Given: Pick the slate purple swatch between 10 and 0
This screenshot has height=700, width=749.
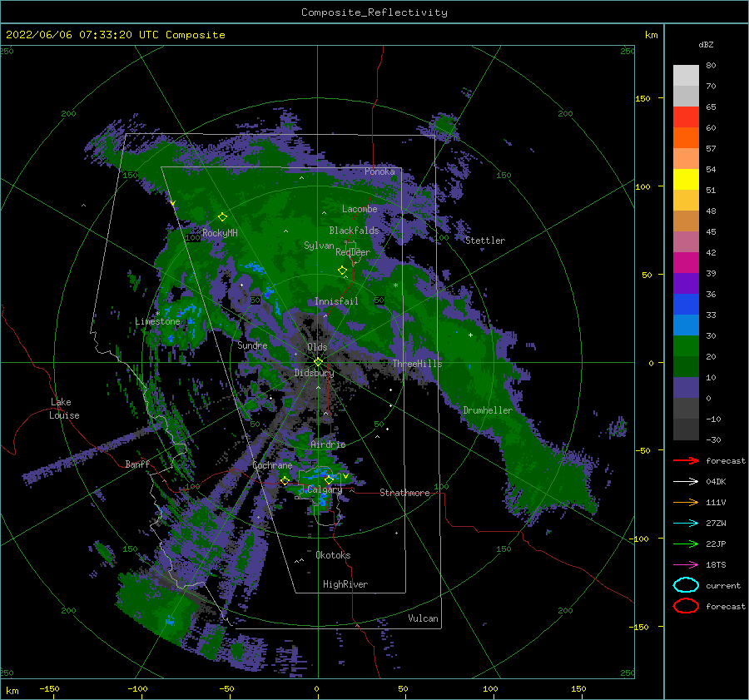Looking at the screenshot, I should pyautogui.click(x=686, y=388).
